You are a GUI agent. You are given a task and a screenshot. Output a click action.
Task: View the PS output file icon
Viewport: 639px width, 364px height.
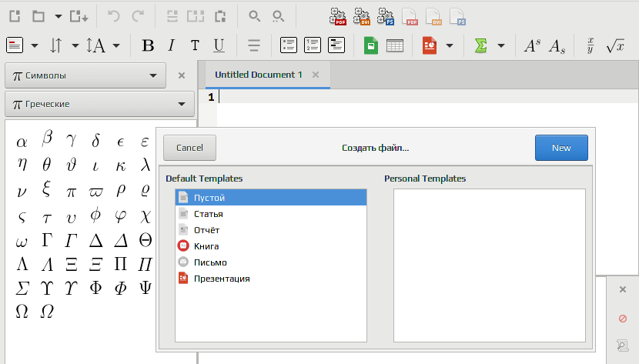pyautogui.click(x=457, y=17)
